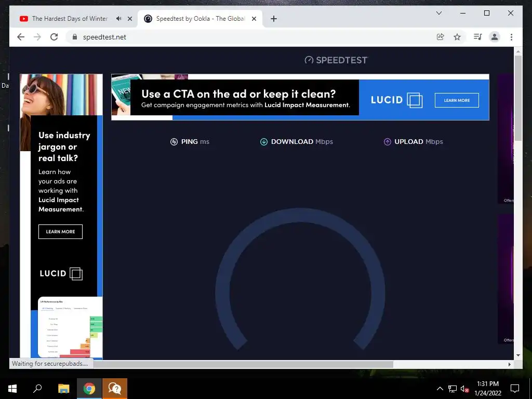Screen dimensions: 532x399
Task: Click the horizontal scroll right arrow
Action: click(x=509, y=364)
